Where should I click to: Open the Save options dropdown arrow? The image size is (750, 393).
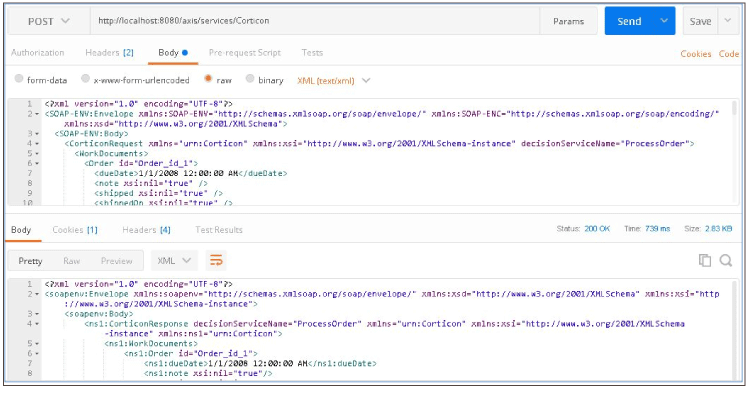click(728, 21)
